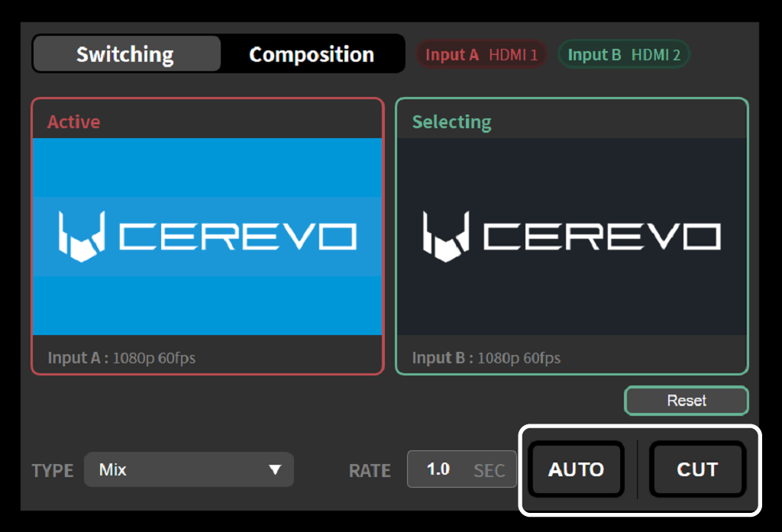The width and height of the screenshot is (782, 532).
Task: Select the Input B HDMI 2 badge
Action: (624, 55)
